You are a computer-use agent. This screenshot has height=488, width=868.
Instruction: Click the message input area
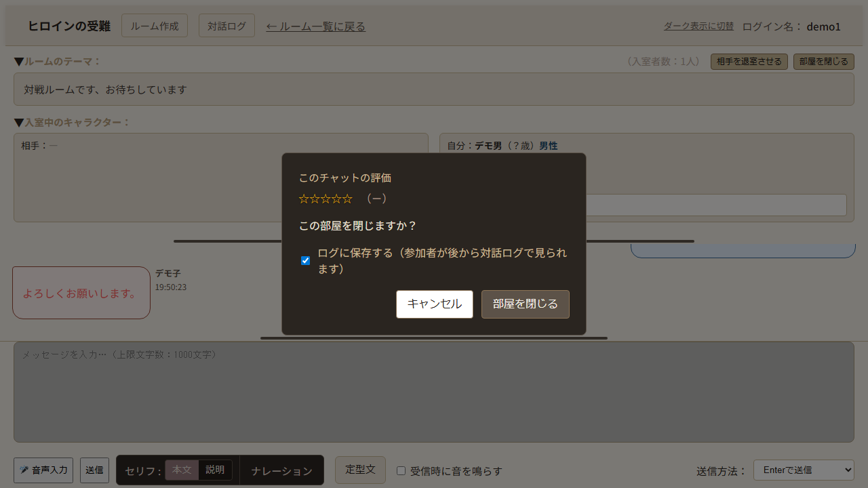coord(434,392)
